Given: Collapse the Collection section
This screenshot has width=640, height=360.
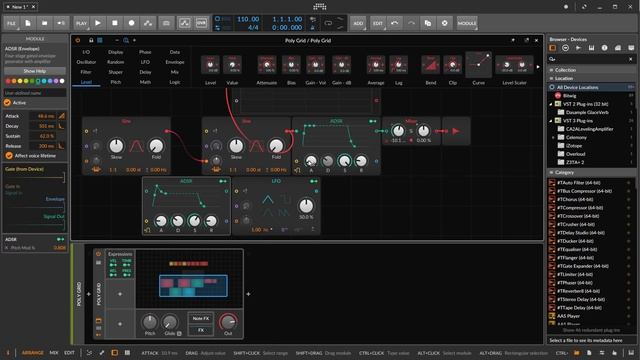Looking at the screenshot, I should [551, 70].
